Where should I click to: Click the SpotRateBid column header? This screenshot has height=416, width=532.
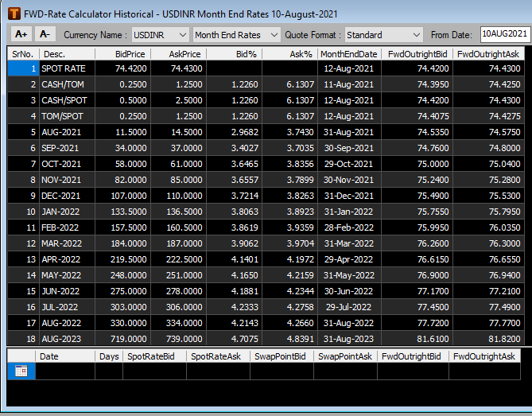coord(154,356)
